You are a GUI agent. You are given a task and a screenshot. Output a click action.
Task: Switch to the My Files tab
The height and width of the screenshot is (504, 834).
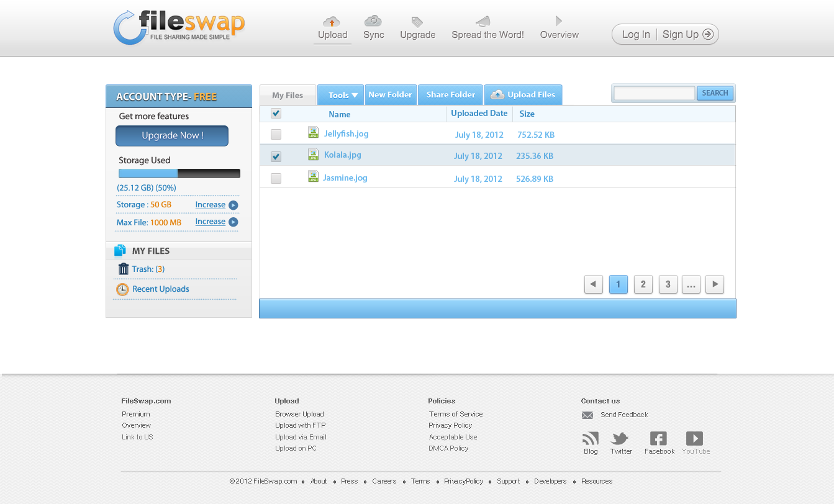coord(288,95)
